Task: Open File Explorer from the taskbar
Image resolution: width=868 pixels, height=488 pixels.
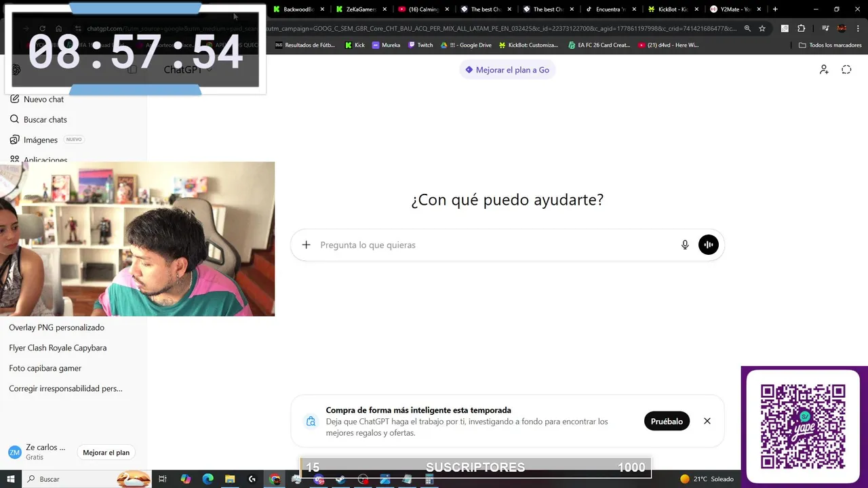Action: point(230,479)
